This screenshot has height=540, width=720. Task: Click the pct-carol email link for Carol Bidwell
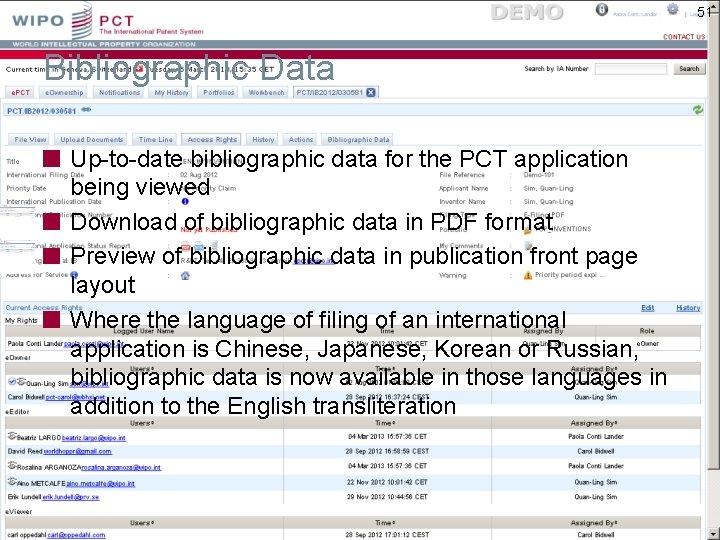point(75,397)
